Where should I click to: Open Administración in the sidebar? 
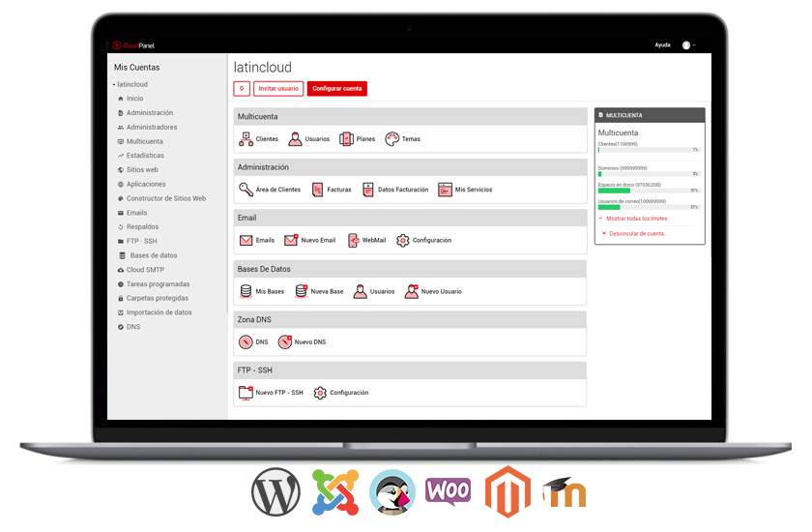pos(150,112)
